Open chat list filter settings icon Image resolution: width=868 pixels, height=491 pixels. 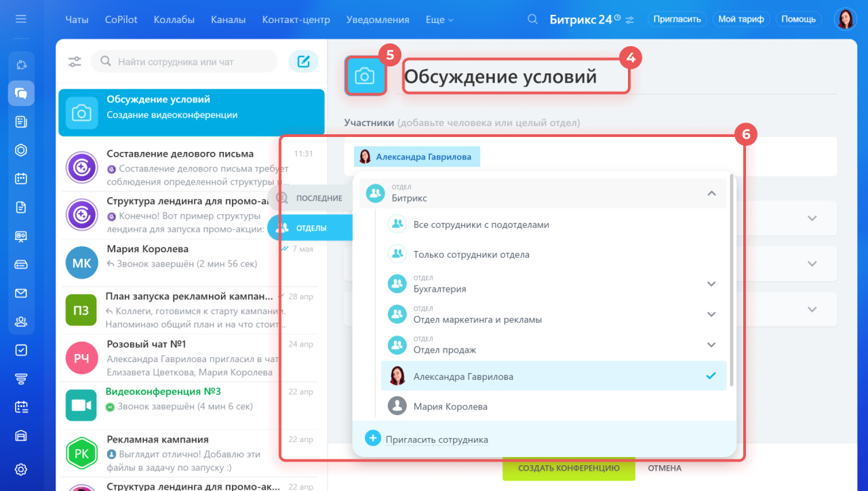click(x=75, y=62)
